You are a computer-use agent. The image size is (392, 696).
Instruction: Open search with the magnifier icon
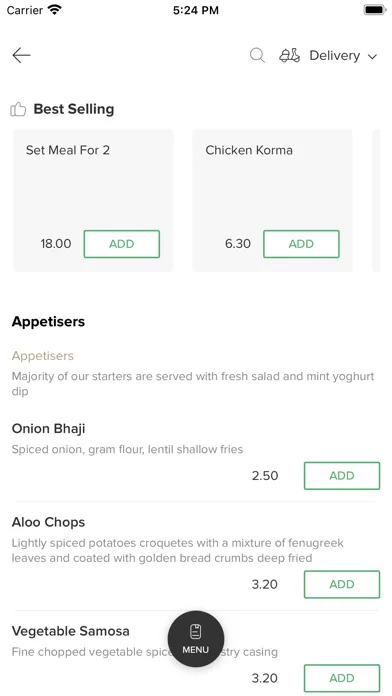(x=257, y=55)
